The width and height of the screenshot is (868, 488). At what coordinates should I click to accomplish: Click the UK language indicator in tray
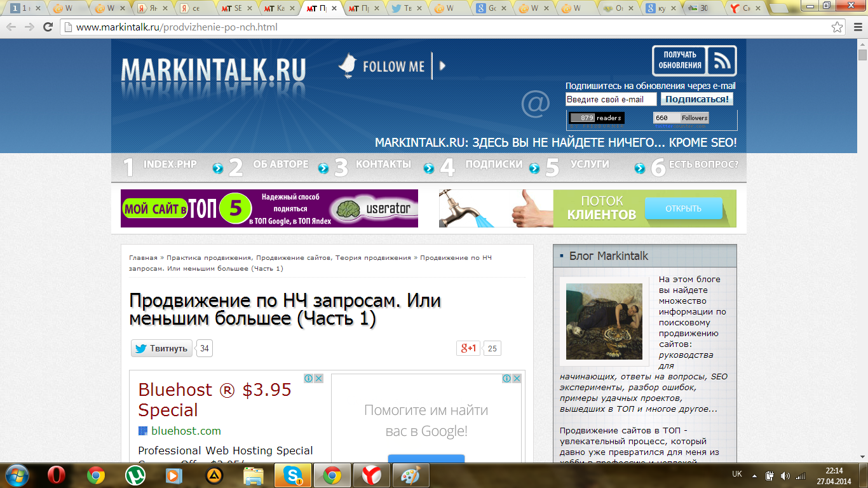737,474
